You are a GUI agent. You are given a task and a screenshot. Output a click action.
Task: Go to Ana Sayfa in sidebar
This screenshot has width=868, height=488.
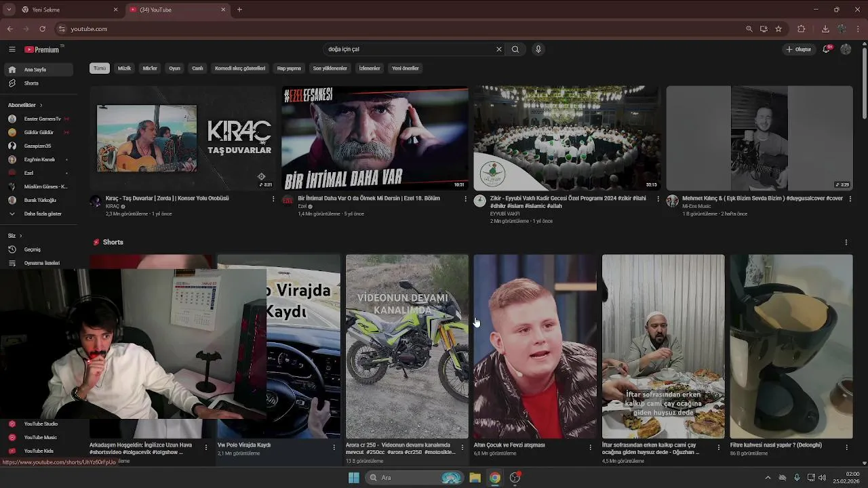(x=39, y=69)
